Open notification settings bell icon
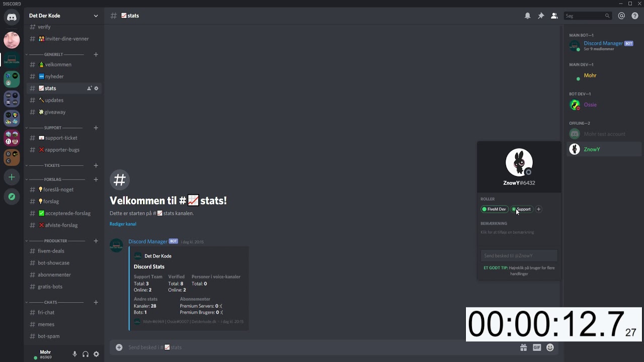This screenshot has height=362, width=644. coord(527,16)
